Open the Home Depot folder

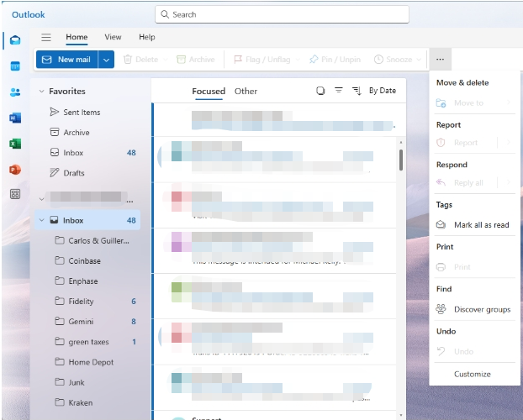pyautogui.click(x=87, y=362)
